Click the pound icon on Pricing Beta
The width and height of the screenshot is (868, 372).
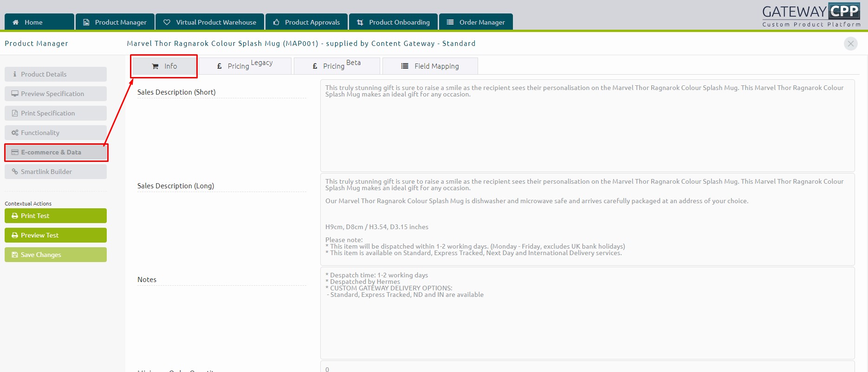[315, 66]
